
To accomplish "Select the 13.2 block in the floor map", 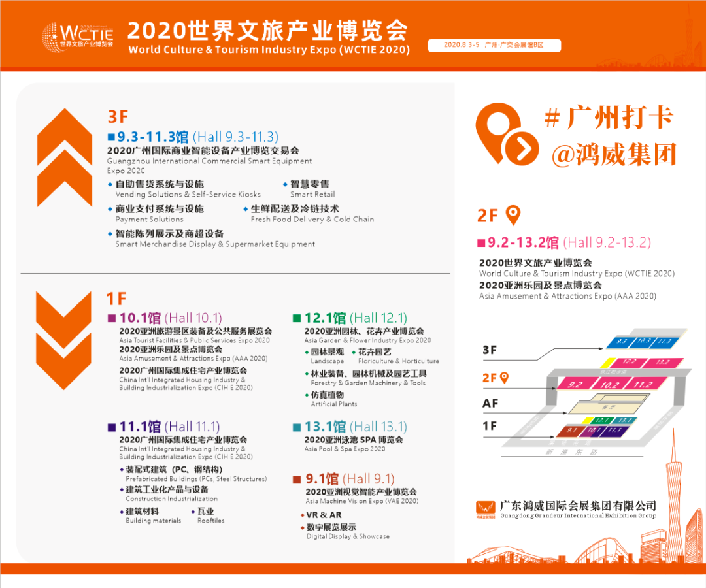I will [662, 363].
